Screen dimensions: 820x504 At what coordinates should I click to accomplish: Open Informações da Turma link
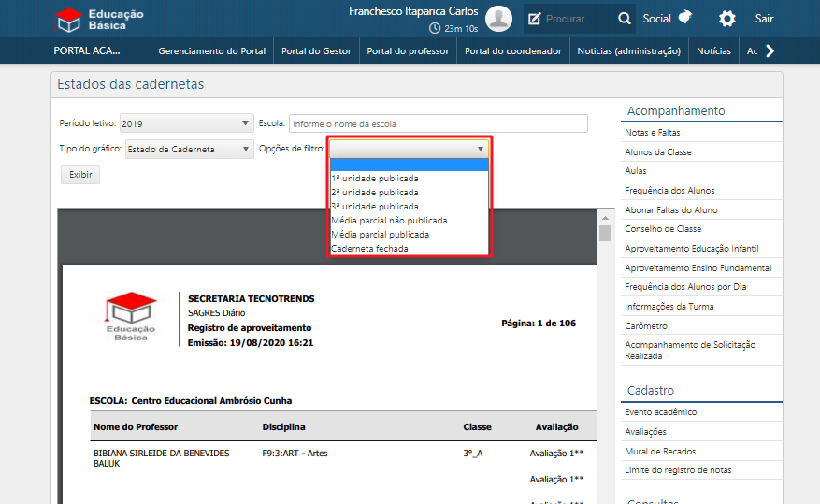coord(669,307)
